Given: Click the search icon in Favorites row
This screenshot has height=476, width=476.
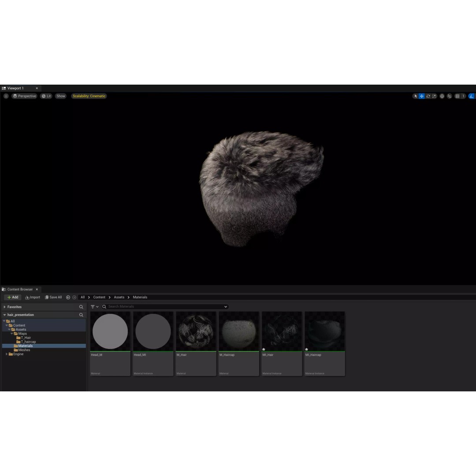Looking at the screenshot, I should coord(81,307).
